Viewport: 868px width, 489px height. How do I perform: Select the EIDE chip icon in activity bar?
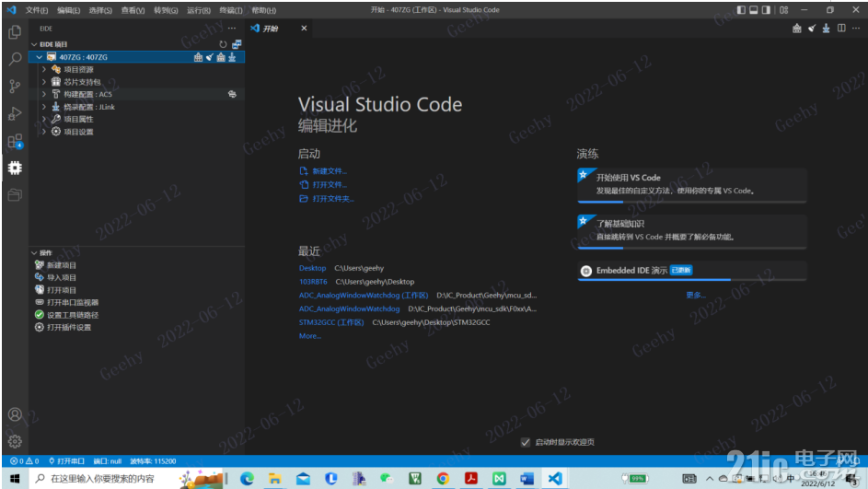tap(15, 168)
